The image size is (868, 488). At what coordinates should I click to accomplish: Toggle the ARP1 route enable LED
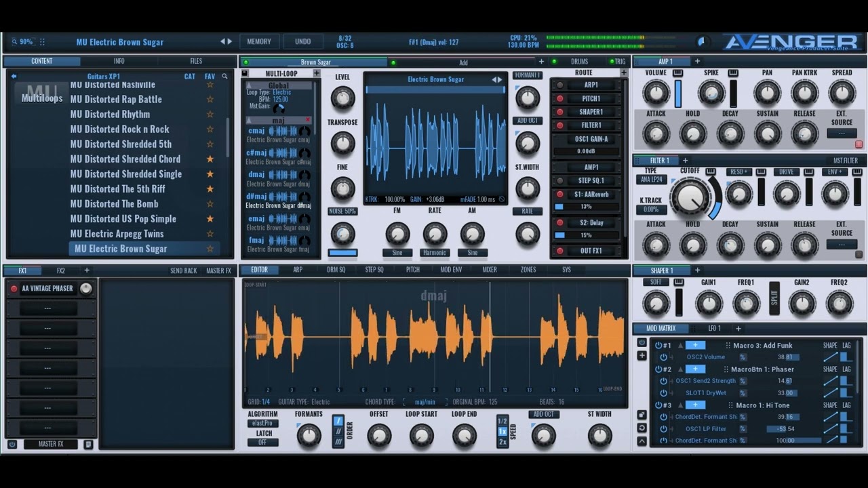(x=560, y=85)
